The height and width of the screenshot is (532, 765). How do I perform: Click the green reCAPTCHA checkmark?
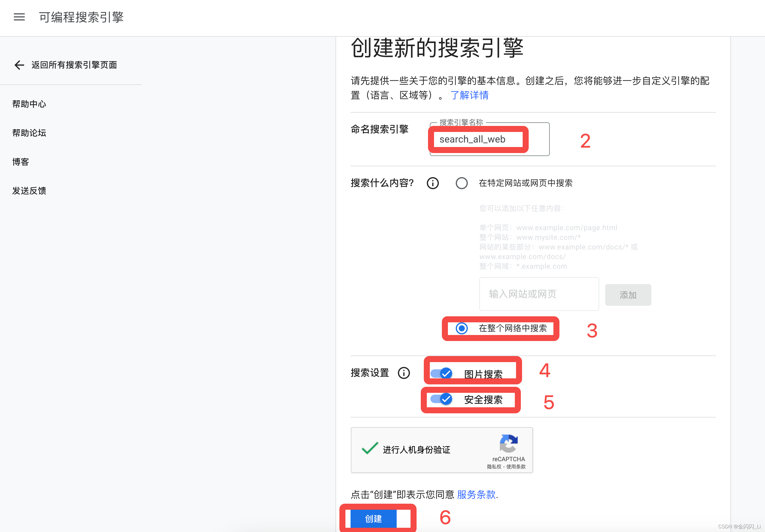click(370, 449)
